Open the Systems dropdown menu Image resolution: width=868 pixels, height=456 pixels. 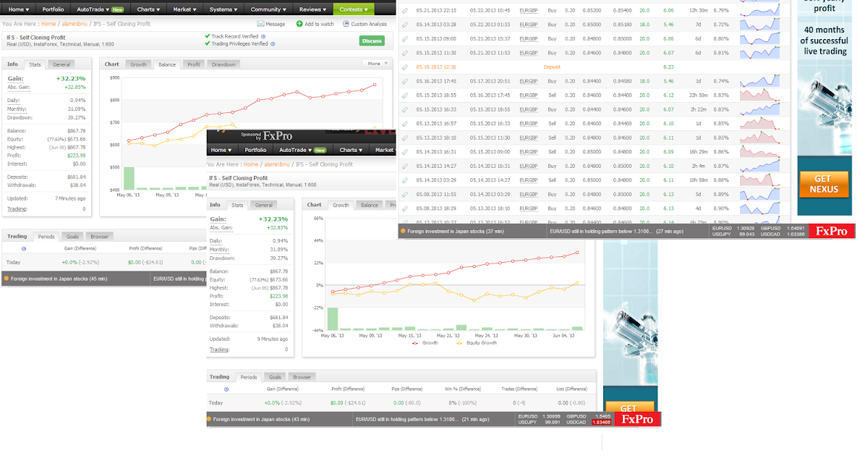pyautogui.click(x=224, y=9)
